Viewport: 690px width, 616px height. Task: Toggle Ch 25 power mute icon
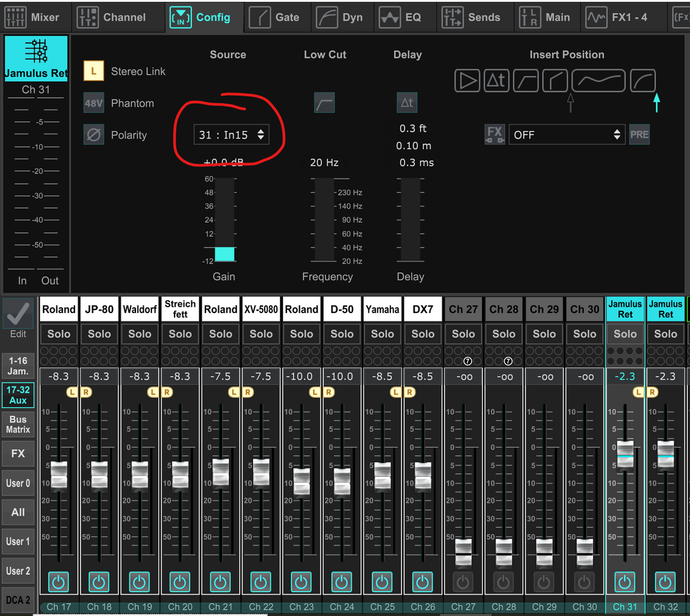pos(383,582)
